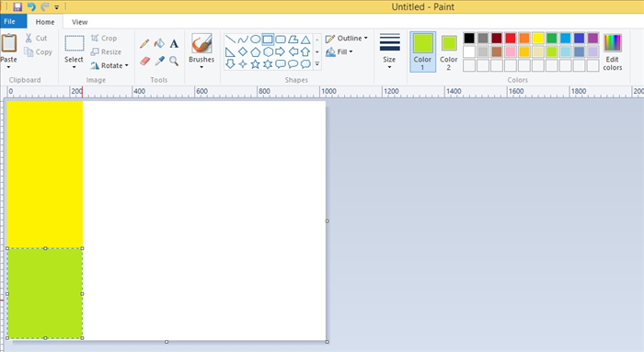
Task: Click the Redo arrow in title bar
Action: click(45, 6)
